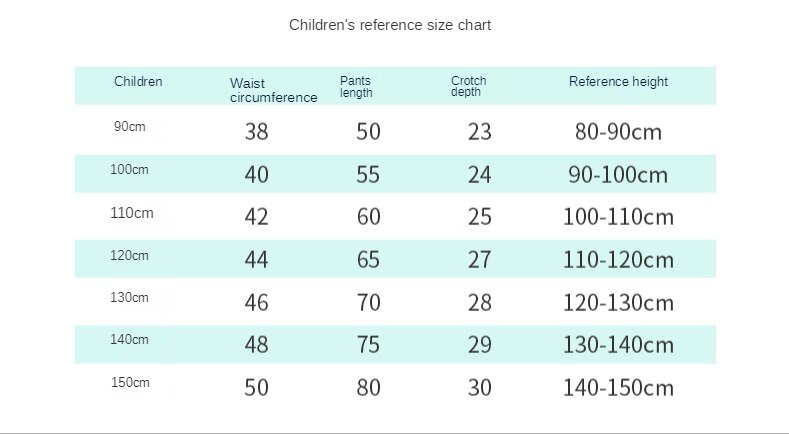This screenshot has height=434, width=789.
Task: Click the Crotch depth header
Action: click(x=468, y=86)
